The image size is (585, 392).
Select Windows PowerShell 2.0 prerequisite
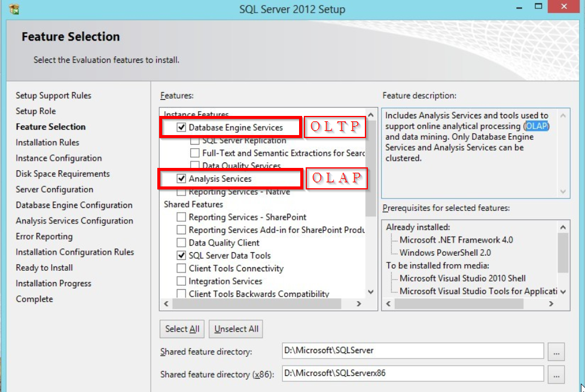point(445,253)
